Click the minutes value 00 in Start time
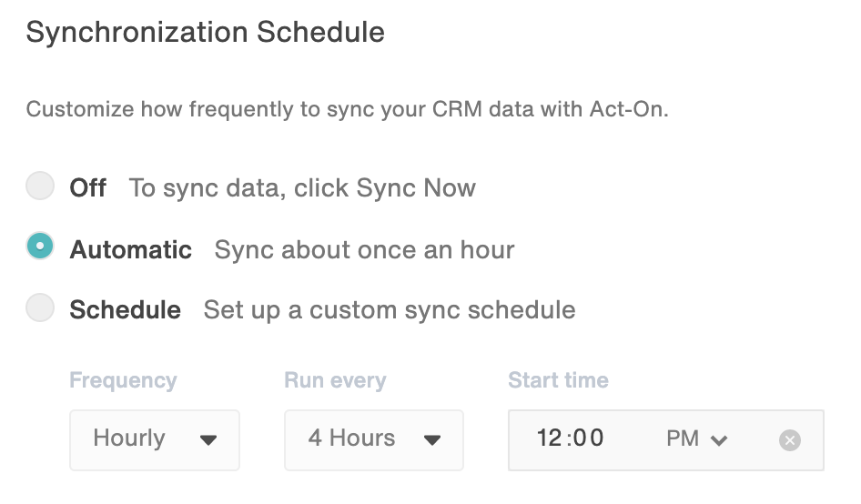Viewport: 861px width, 504px height. click(x=589, y=438)
